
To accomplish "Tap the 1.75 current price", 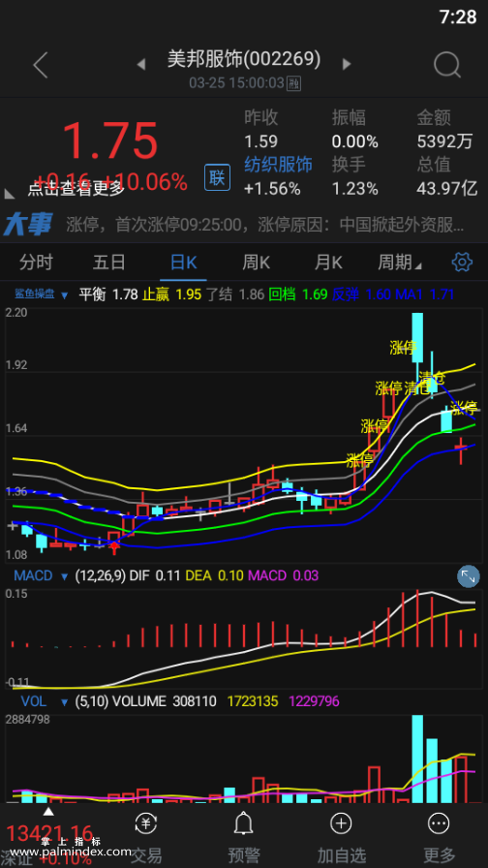I will [x=110, y=141].
